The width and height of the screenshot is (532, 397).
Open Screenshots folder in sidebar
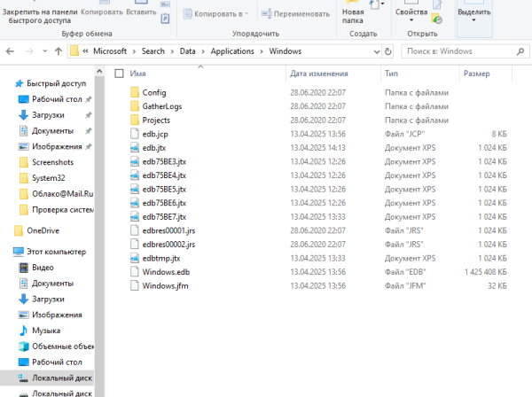point(52,162)
